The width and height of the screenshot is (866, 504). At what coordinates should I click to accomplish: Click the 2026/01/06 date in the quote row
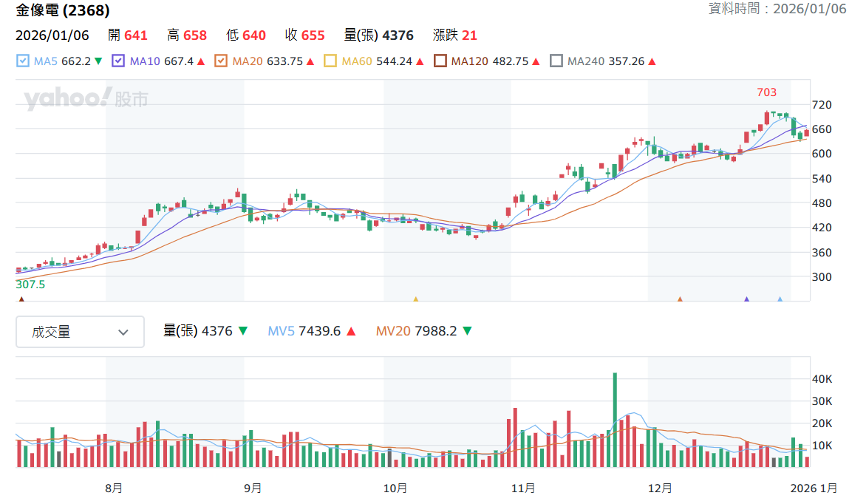click(52, 35)
